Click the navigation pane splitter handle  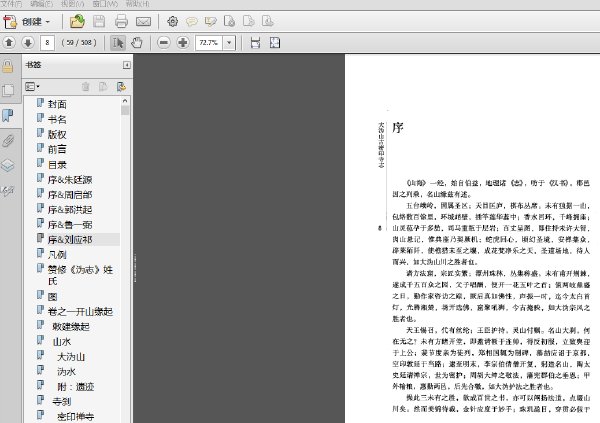point(135,268)
